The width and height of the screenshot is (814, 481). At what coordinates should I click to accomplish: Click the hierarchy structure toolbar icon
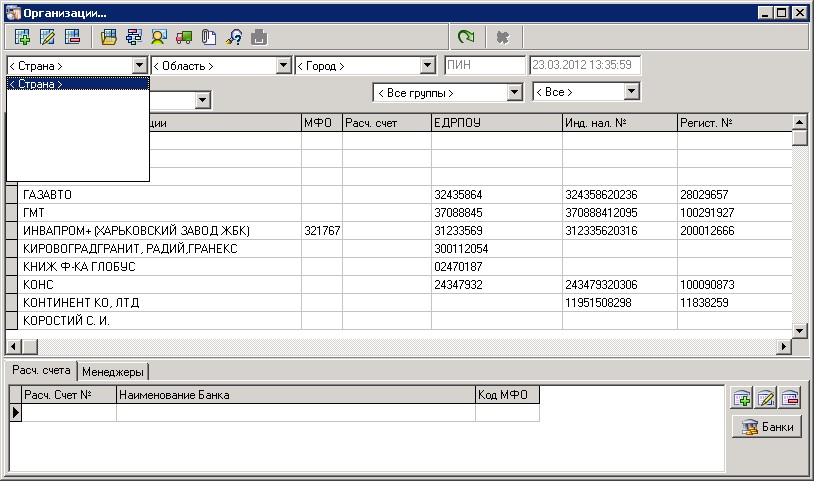point(134,37)
